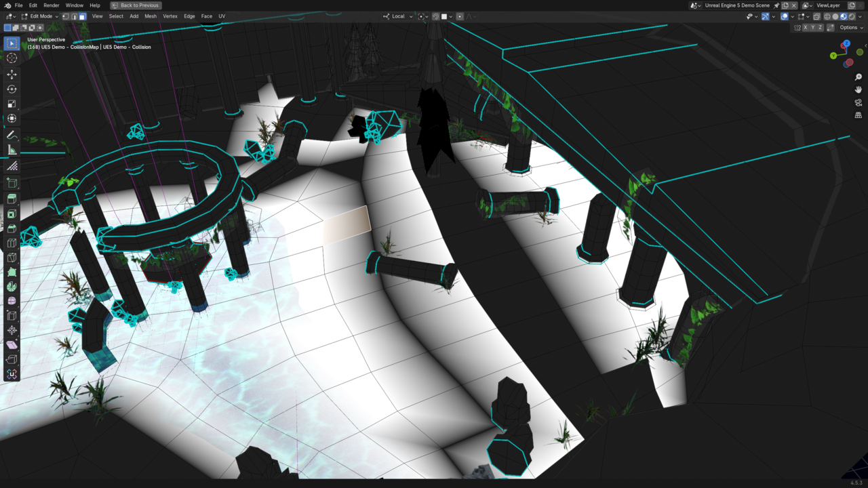Click the Back to Previous button
Image resolution: width=868 pixels, height=488 pixels.
tap(134, 5)
